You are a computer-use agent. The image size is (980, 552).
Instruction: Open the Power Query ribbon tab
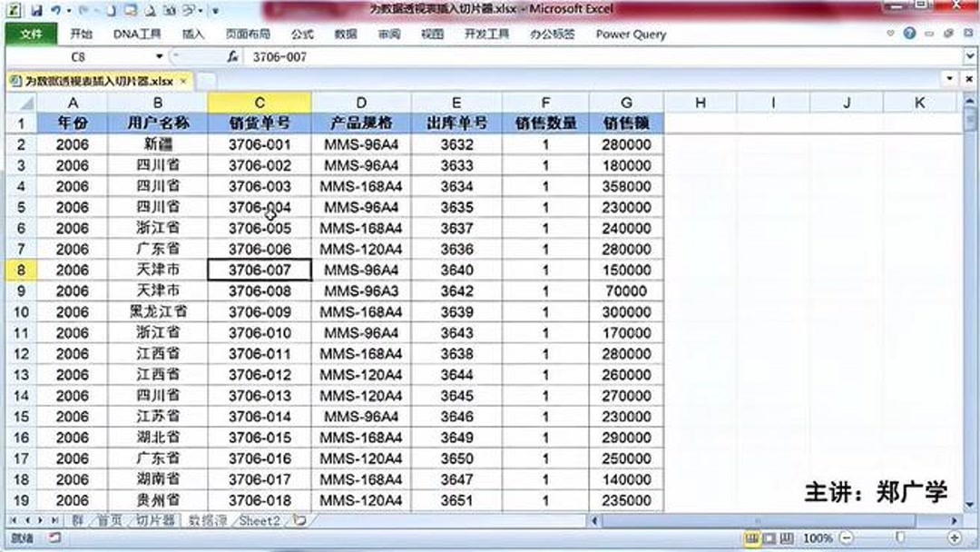click(630, 34)
